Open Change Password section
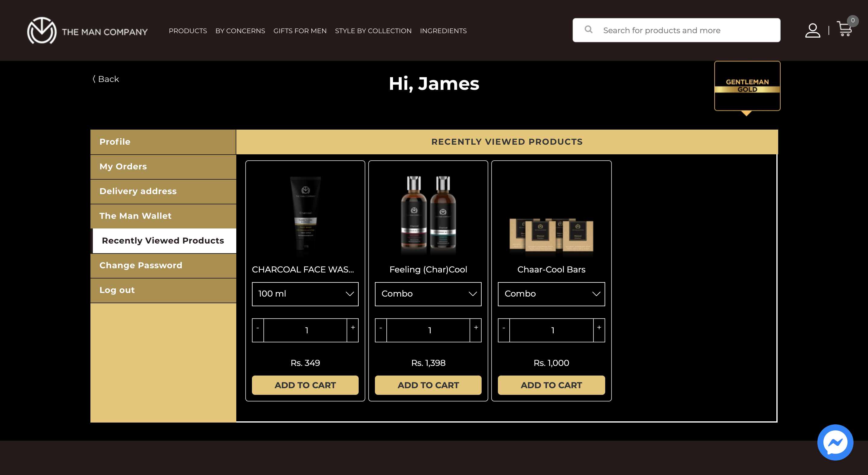The image size is (868, 475). coord(163,266)
